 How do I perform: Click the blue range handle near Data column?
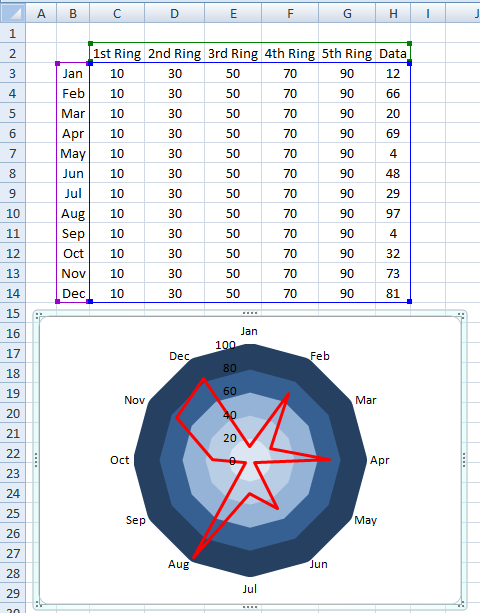(x=410, y=63)
